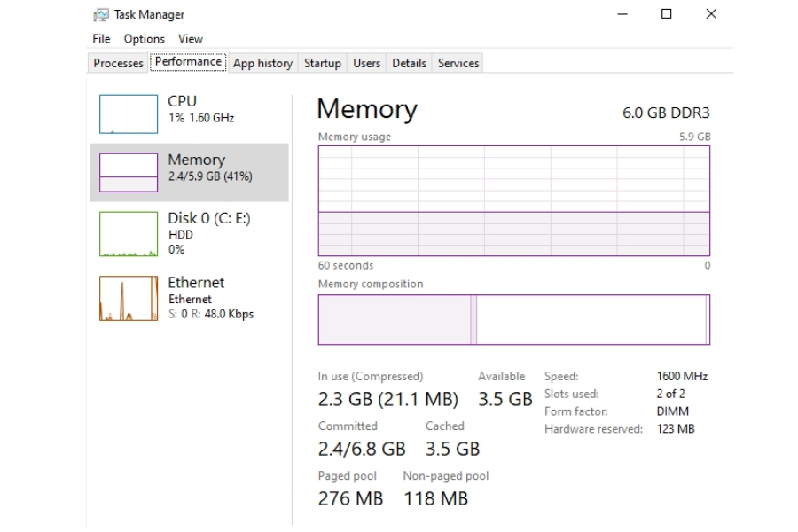Viewport: 798px width, 532px height.
Task: Show the Details tab
Action: [409, 63]
